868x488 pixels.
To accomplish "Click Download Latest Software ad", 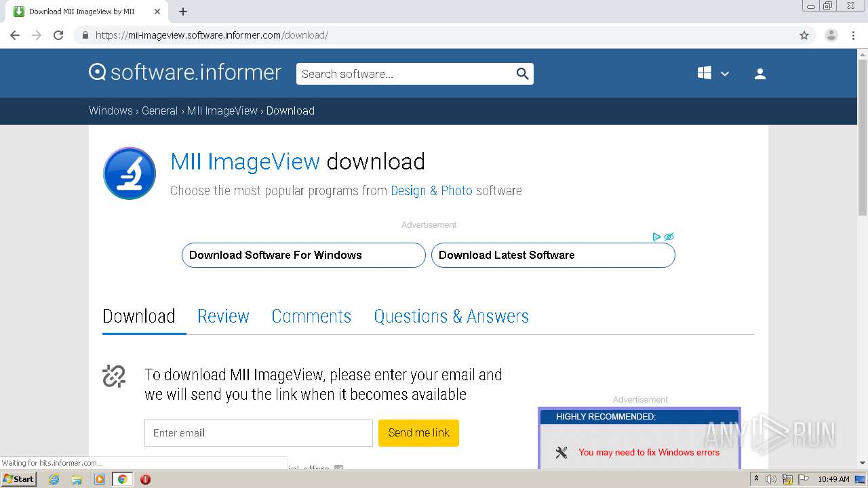I will point(553,255).
